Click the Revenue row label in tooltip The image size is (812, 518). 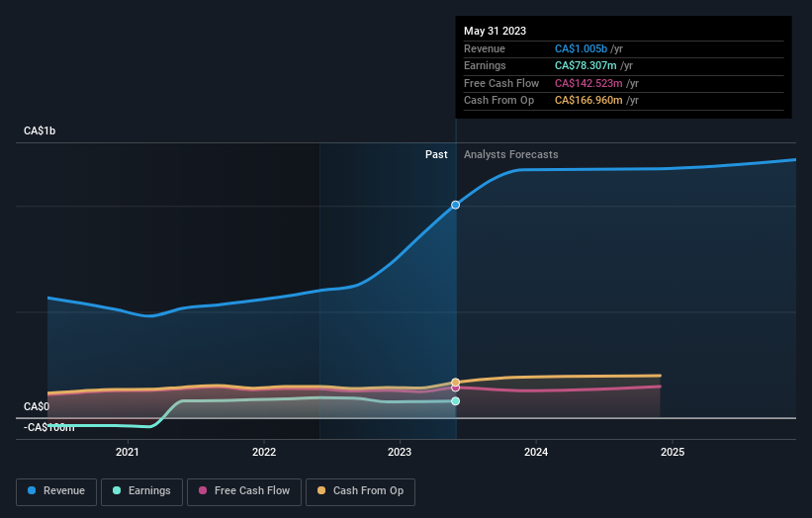pyautogui.click(x=485, y=48)
